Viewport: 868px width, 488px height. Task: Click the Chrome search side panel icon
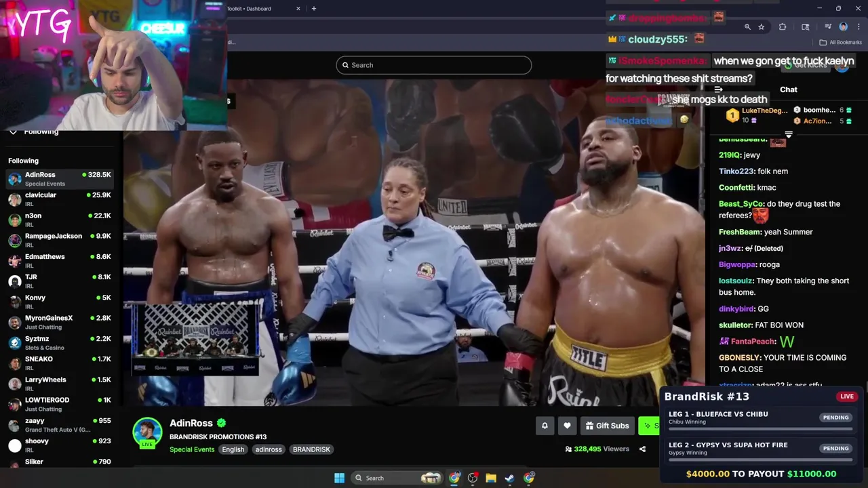coord(806,27)
